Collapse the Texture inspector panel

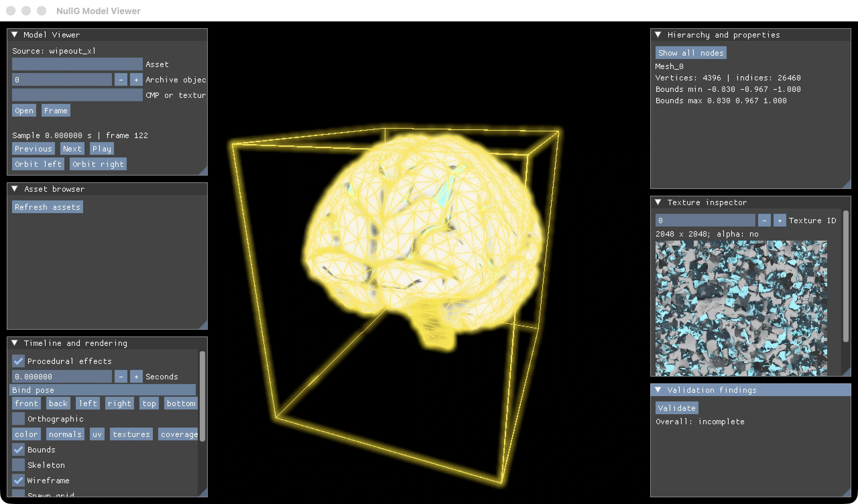click(658, 202)
